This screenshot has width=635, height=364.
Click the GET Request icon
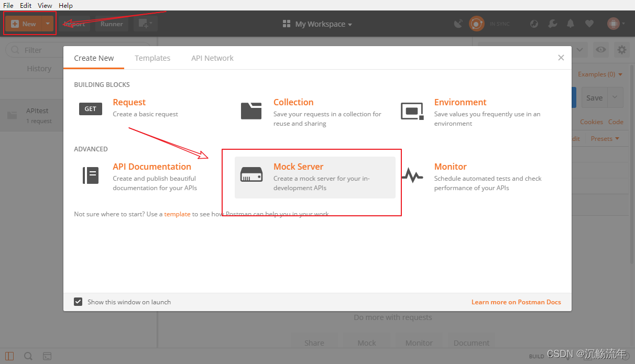pos(91,109)
